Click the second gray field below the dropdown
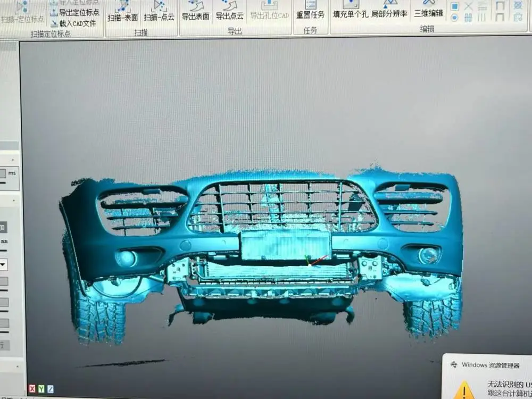The image size is (532, 399). point(4,302)
